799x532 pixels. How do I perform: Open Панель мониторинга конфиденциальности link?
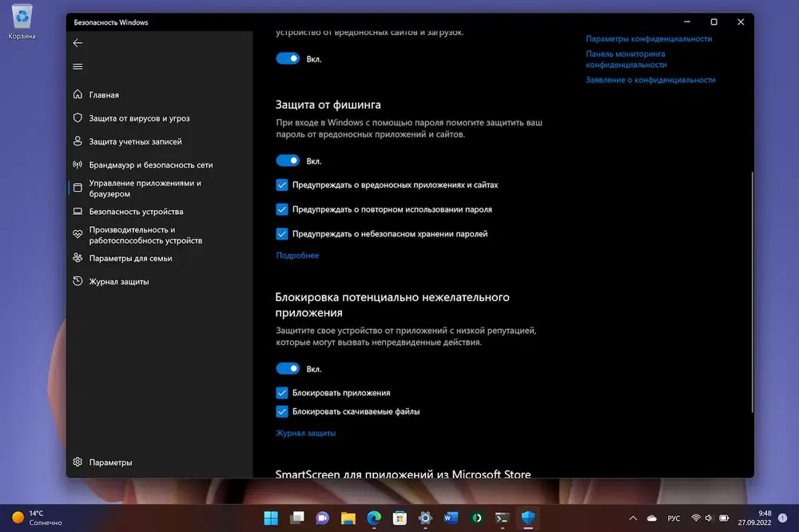[x=626, y=59]
